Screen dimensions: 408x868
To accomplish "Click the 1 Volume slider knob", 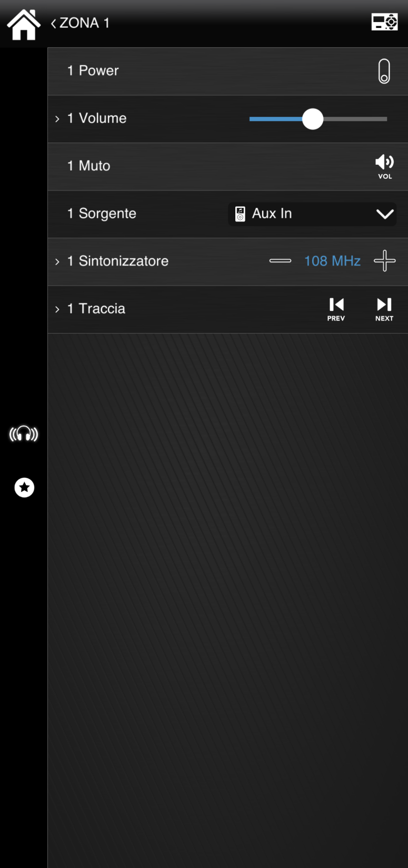I will point(313,119).
